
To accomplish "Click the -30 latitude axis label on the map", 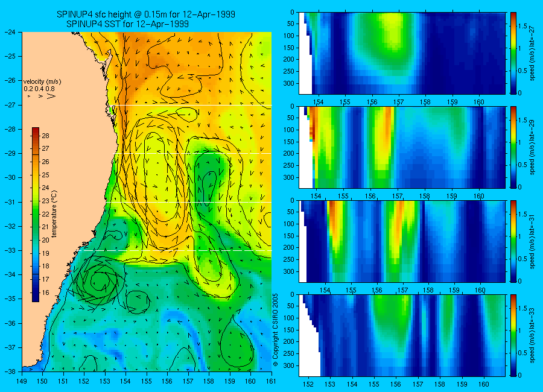I will coord(10,177).
